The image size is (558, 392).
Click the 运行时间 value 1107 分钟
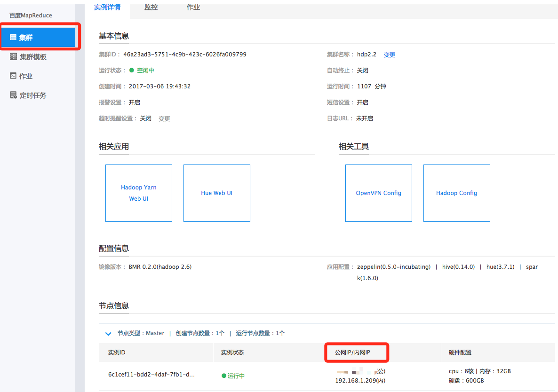point(372,86)
